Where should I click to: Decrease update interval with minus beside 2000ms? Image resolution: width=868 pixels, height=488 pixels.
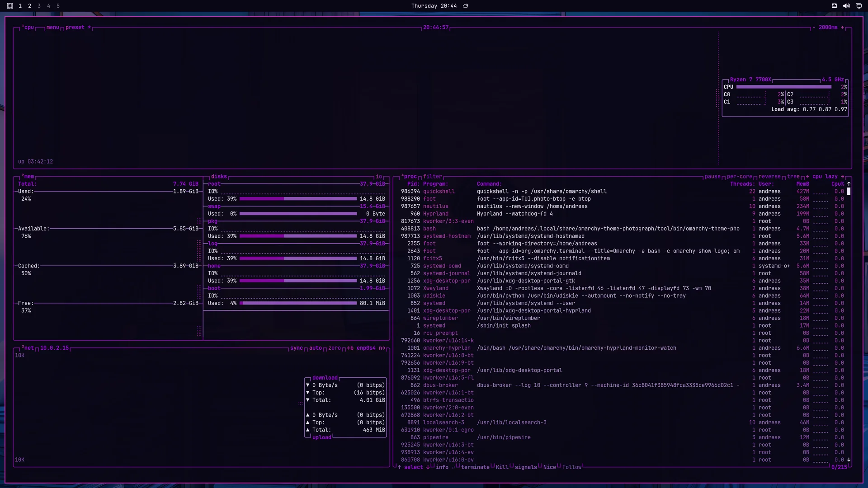tap(814, 28)
